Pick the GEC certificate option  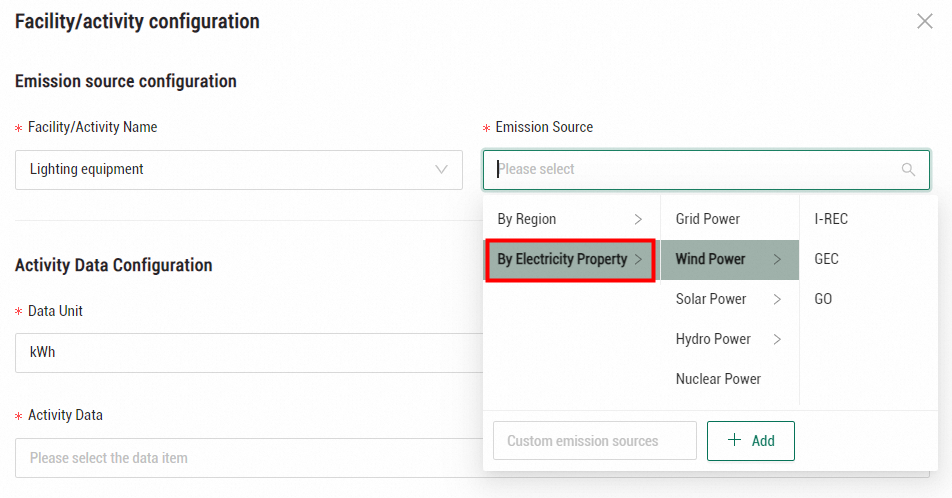coord(826,259)
